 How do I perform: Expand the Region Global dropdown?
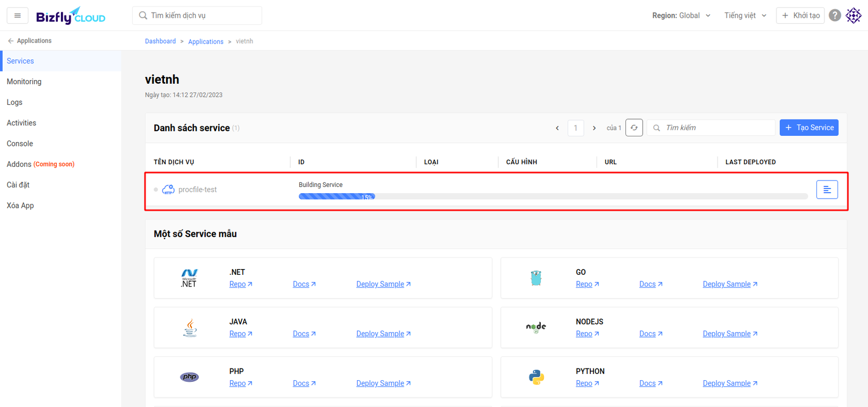681,15
